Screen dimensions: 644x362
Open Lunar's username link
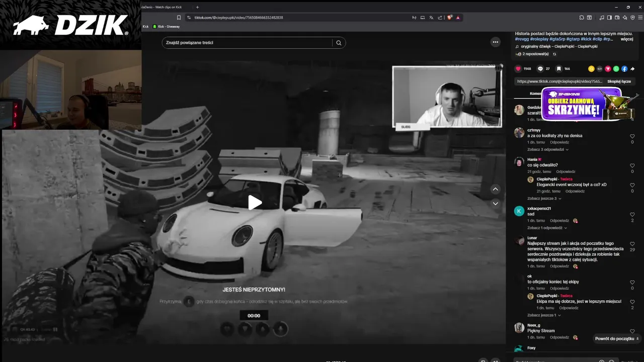[x=532, y=238]
